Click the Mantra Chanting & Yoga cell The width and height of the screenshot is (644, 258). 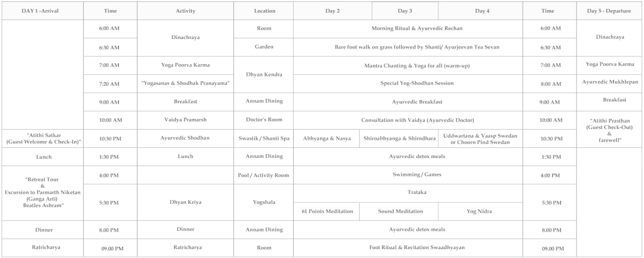click(x=408, y=65)
